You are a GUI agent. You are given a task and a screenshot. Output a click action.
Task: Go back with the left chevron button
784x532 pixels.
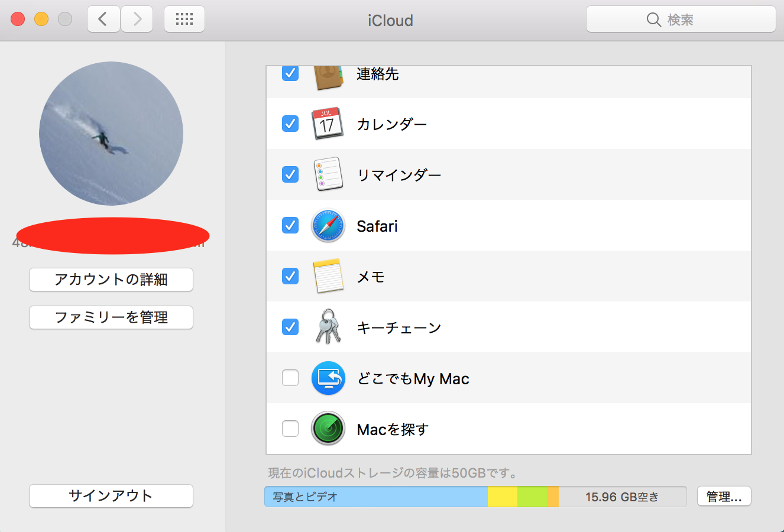[x=103, y=20]
